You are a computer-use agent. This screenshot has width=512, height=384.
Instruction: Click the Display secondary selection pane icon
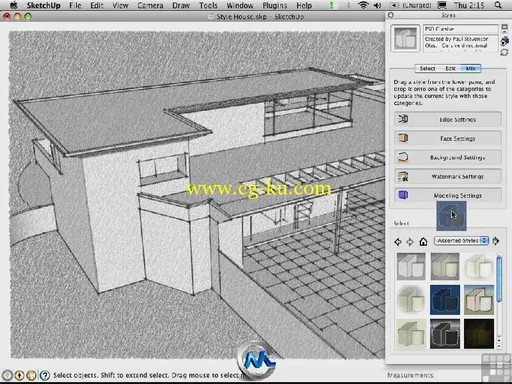point(504,28)
